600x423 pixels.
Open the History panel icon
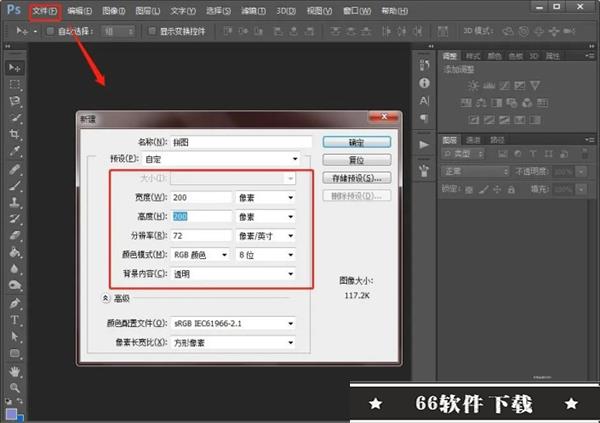click(x=424, y=65)
